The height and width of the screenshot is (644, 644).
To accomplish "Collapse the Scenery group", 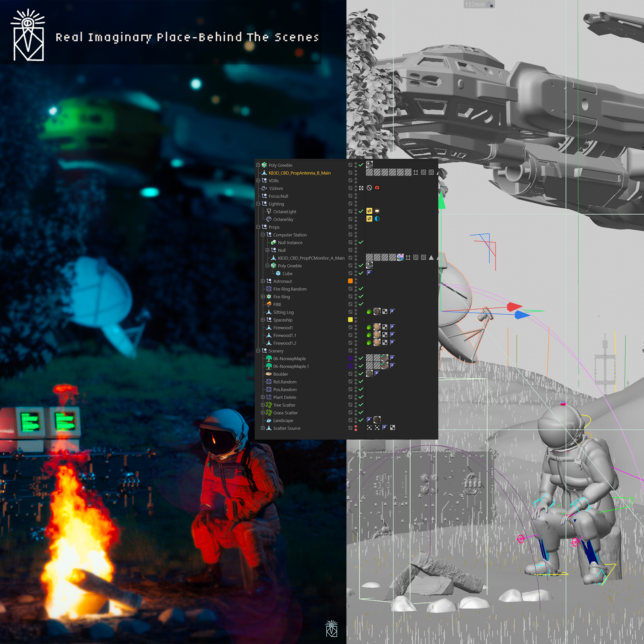I will tap(258, 351).
